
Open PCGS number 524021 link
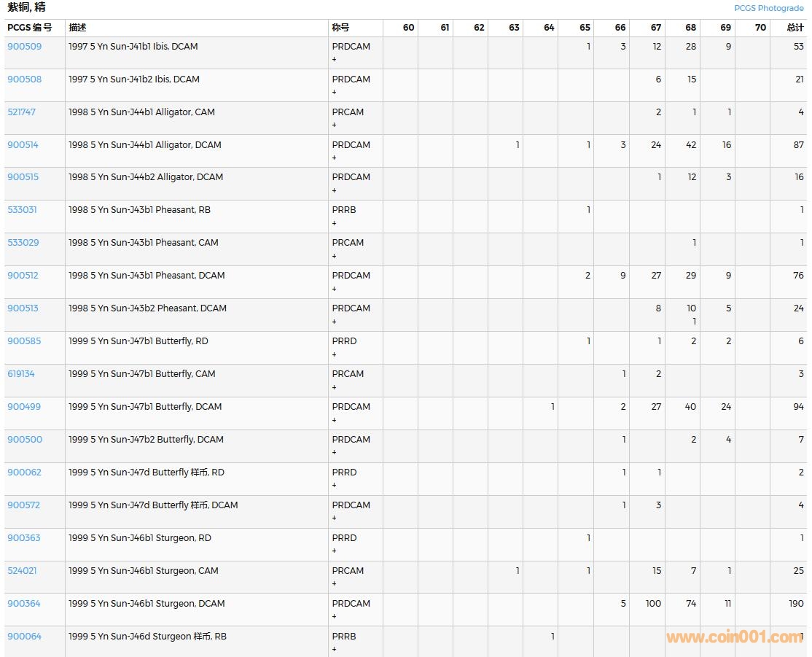coord(22,571)
